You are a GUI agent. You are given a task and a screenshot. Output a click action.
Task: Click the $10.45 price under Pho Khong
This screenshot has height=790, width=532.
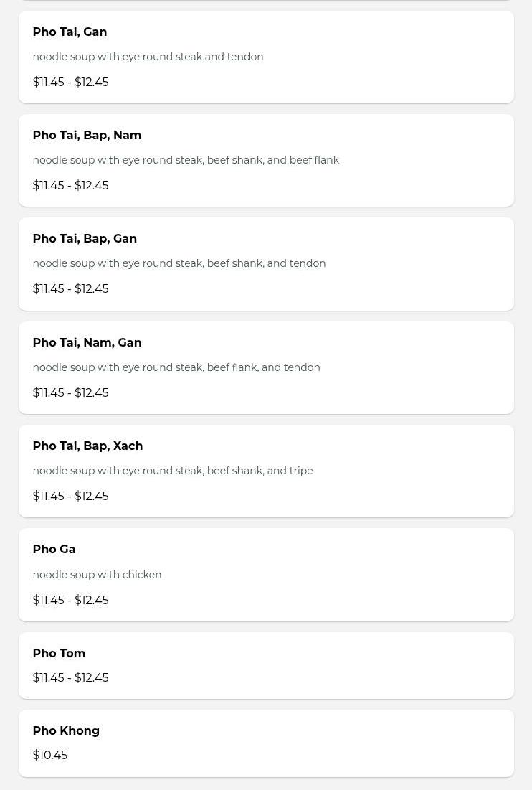point(50,755)
